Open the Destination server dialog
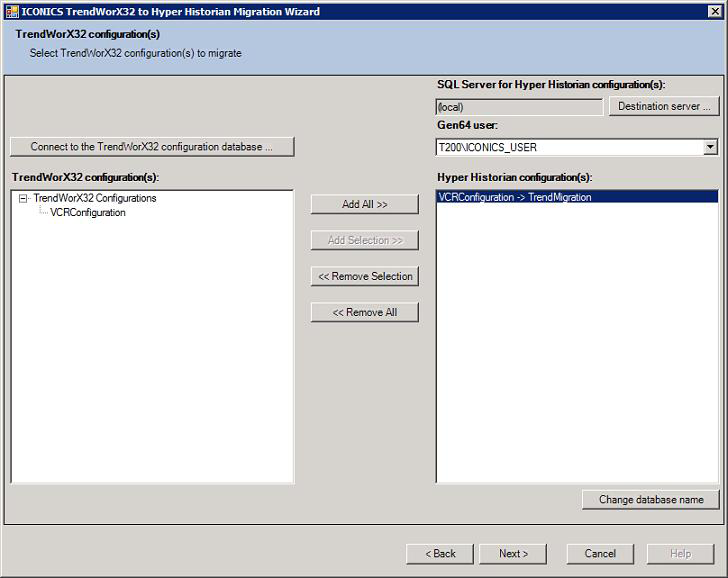The image size is (728, 578). (x=663, y=106)
